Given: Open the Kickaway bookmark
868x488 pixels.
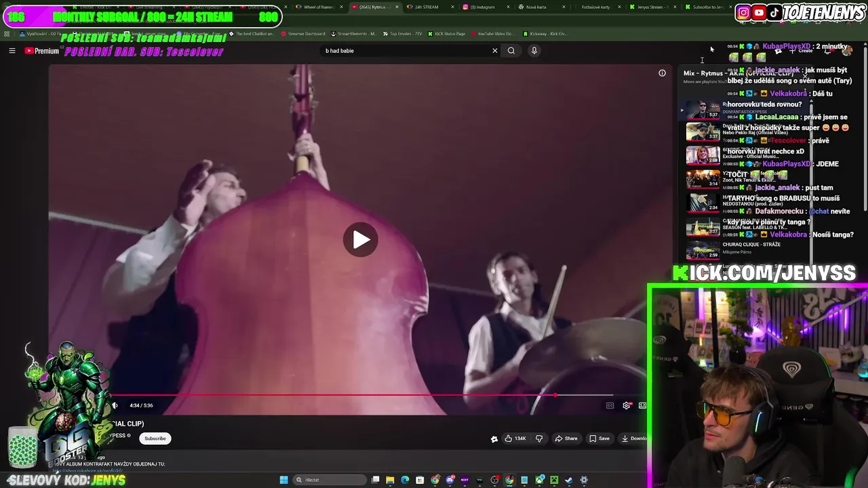Looking at the screenshot, I should [545, 33].
